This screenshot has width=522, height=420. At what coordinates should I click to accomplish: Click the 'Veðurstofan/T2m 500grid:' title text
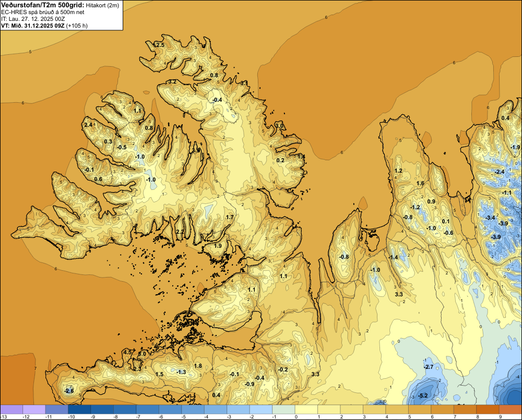(x=43, y=5)
